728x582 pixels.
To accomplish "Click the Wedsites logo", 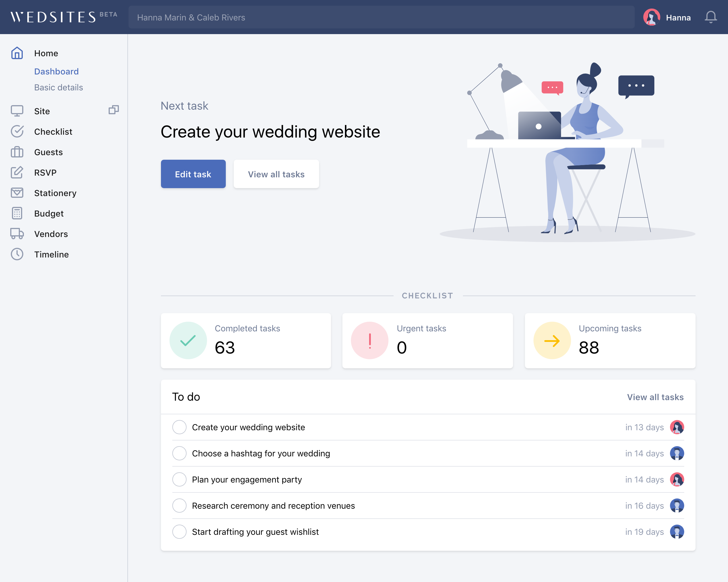I will (64, 17).
